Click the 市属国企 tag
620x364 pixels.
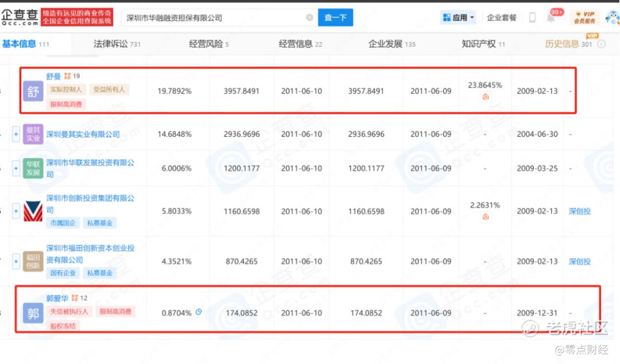[63, 223]
